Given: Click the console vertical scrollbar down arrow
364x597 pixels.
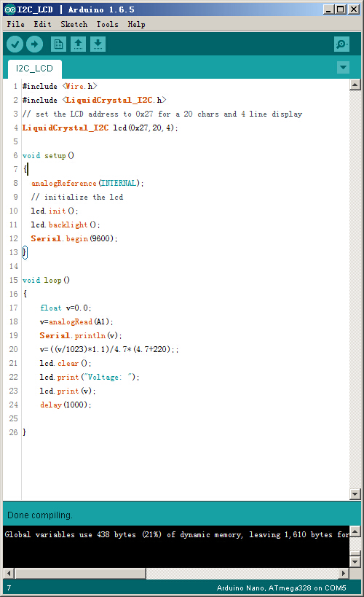Looking at the screenshot, I should (x=355, y=561).
